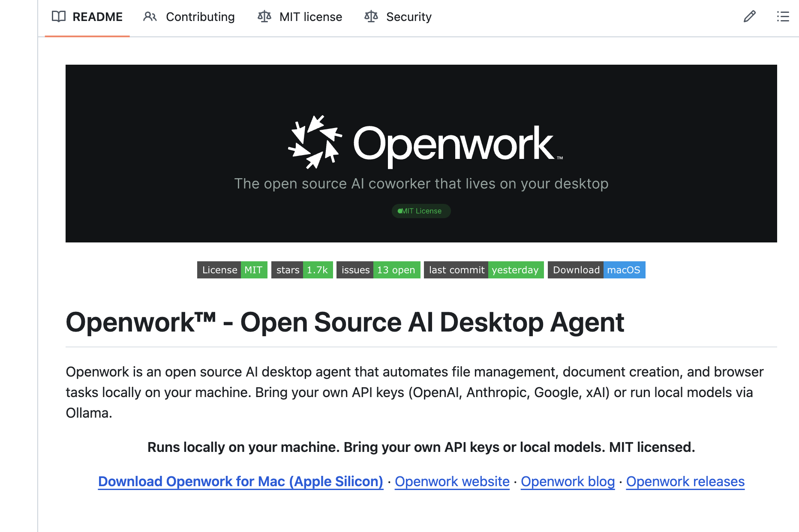Click the stars 1.7k badge
799x532 pixels.
click(x=302, y=270)
